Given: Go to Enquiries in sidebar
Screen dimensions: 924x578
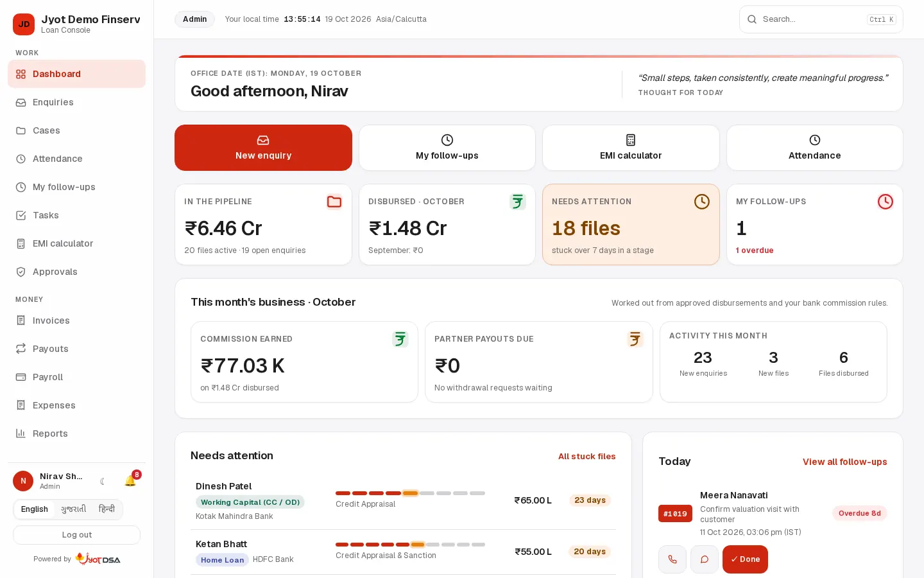Looking at the screenshot, I should click(x=76, y=102).
